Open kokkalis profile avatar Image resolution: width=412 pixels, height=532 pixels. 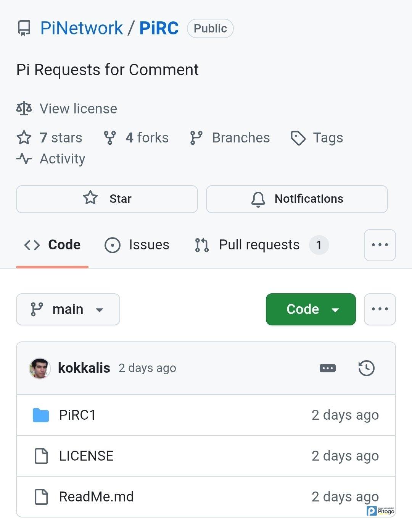[x=40, y=368]
